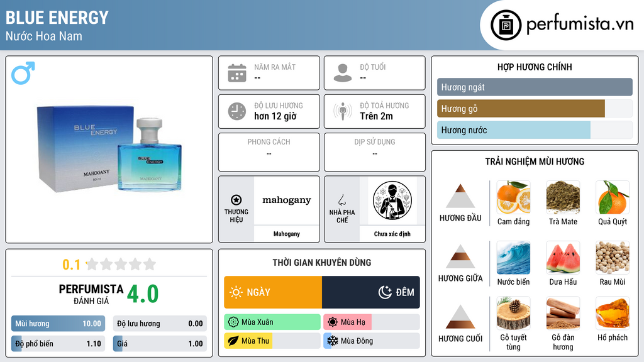This screenshot has width=644, height=362.
Task: Click the Độ lưu hương 0.00 score bar
Action: pyautogui.click(x=160, y=324)
